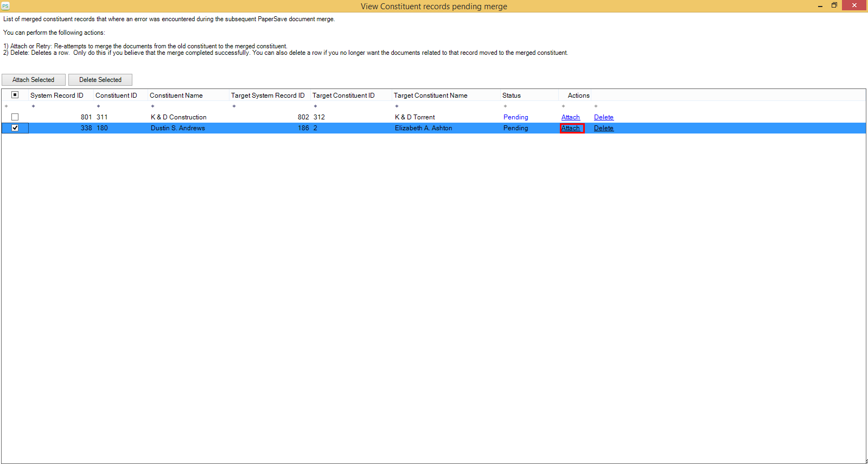Image resolution: width=868 pixels, height=464 pixels.
Task: Click the PaperSave app icon in title bar
Action: (x=5, y=6)
